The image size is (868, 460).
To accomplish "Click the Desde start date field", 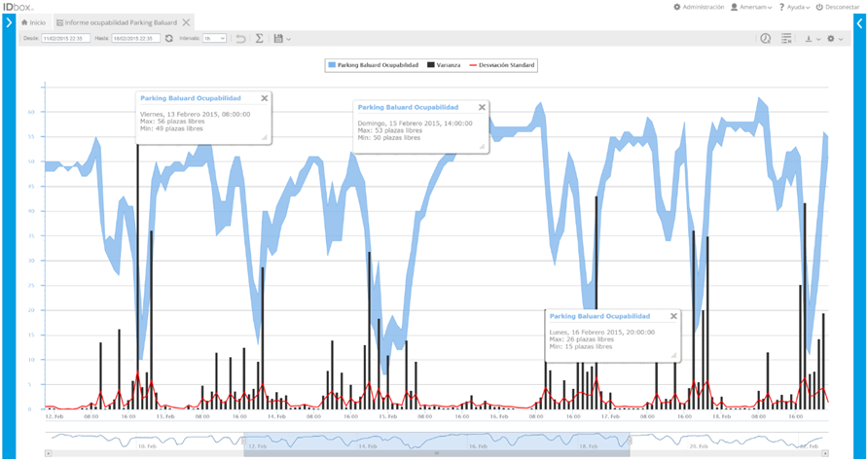I will (66, 38).
